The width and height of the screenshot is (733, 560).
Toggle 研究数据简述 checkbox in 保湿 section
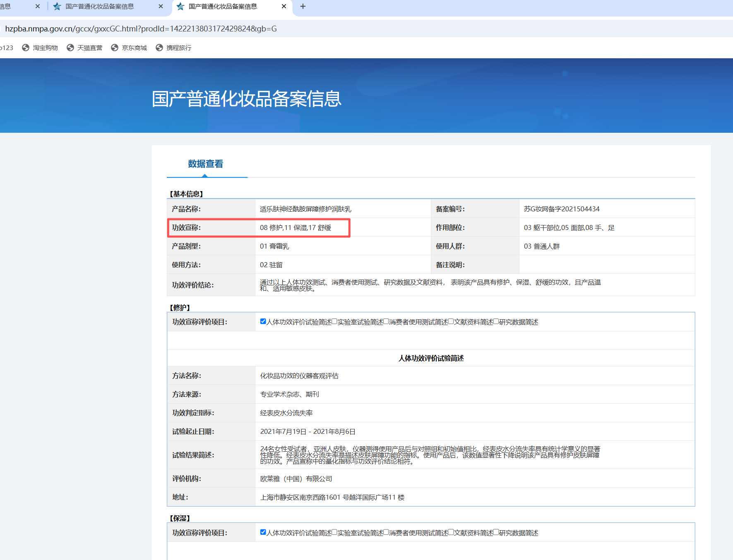pyautogui.click(x=496, y=532)
